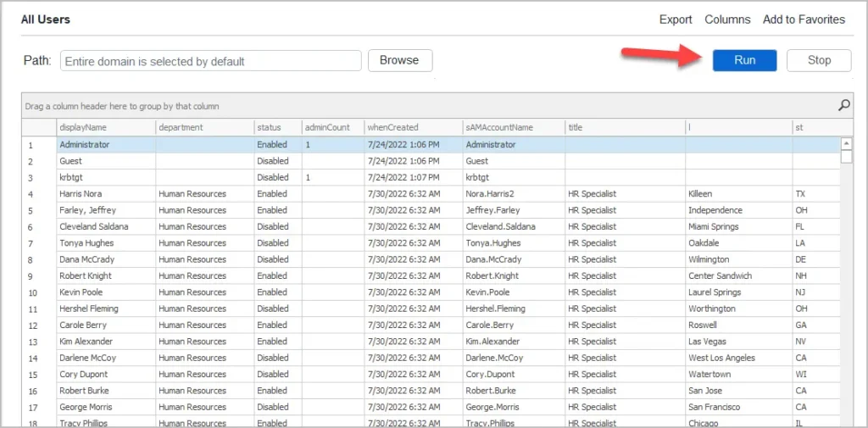Click the West Los Angeles city cell
The width and height of the screenshot is (868, 428).
(739, 358)
